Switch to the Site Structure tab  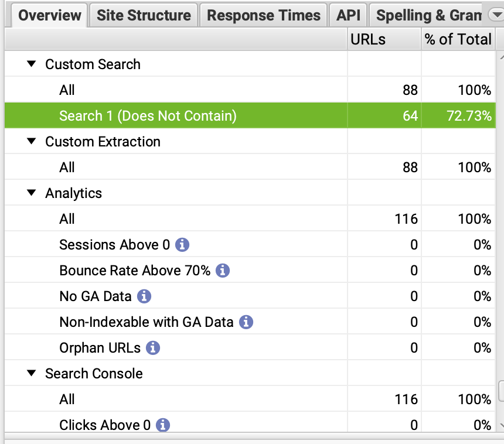(x=144, y=15)
